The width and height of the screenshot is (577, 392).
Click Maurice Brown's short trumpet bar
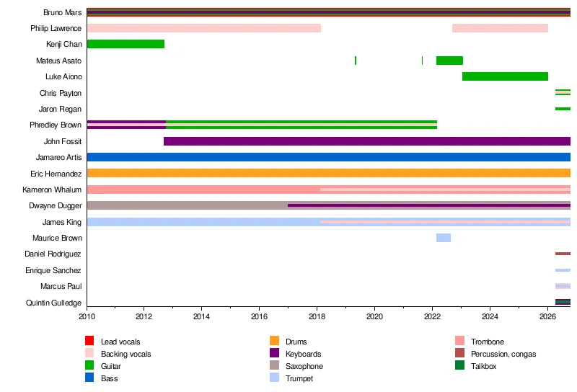click(x=444, y=238)
